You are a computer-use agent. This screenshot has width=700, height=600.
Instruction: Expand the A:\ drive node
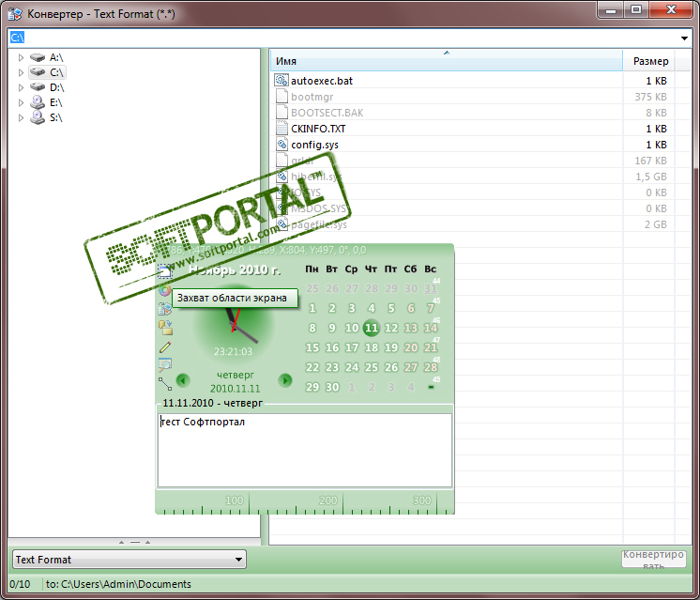click(x=21, y=57)
